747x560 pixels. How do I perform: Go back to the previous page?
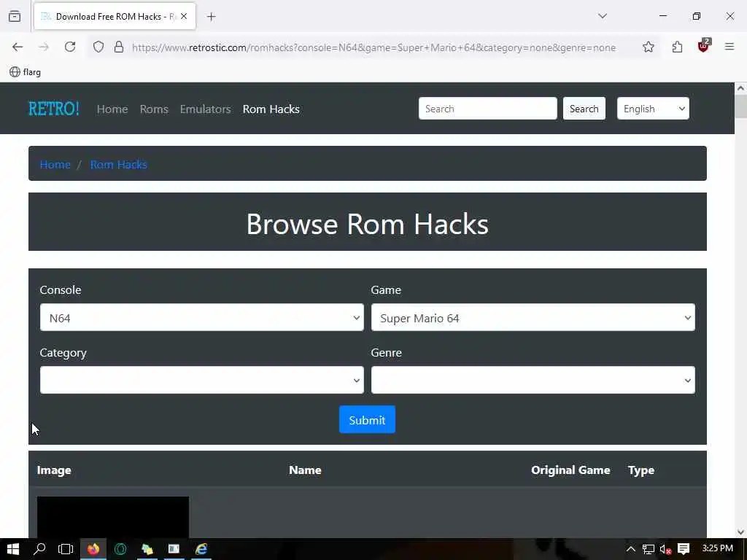coord(18,47)
